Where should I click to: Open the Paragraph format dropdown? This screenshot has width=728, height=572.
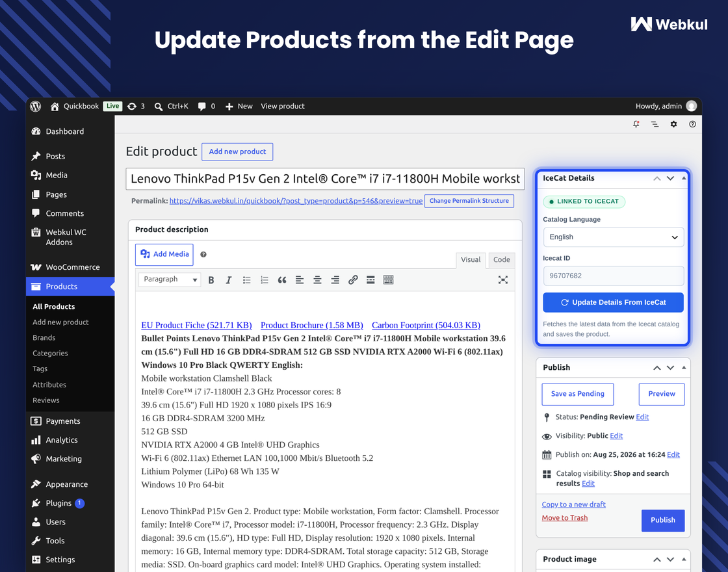tap(170, 279)
